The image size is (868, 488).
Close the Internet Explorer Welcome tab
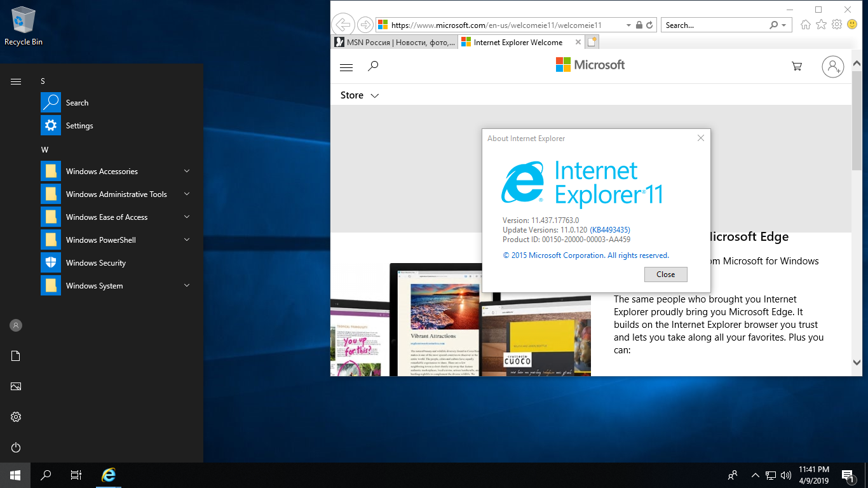(x=578, y=43)
